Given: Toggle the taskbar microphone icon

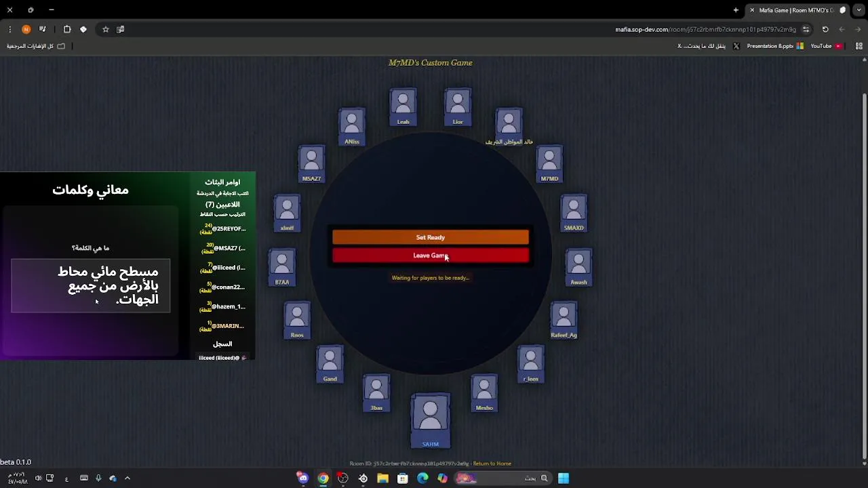Looking at the screenshot, I should coord(98,479).
